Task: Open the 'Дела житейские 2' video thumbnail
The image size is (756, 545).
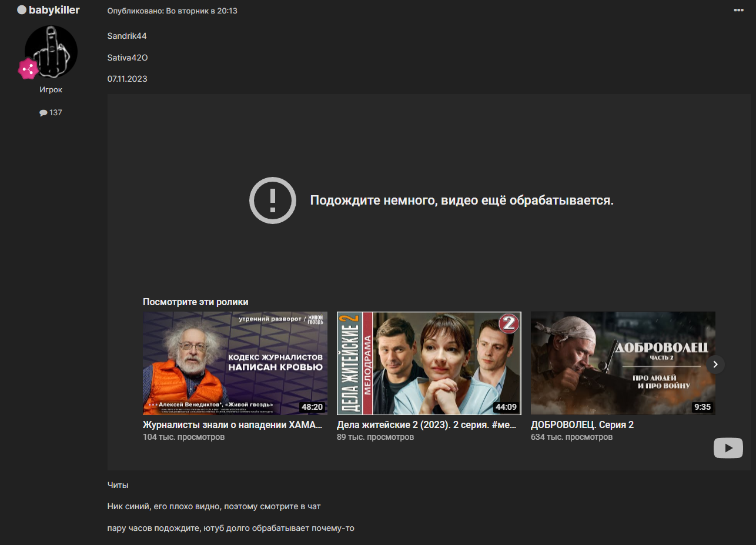Action: 429,363
